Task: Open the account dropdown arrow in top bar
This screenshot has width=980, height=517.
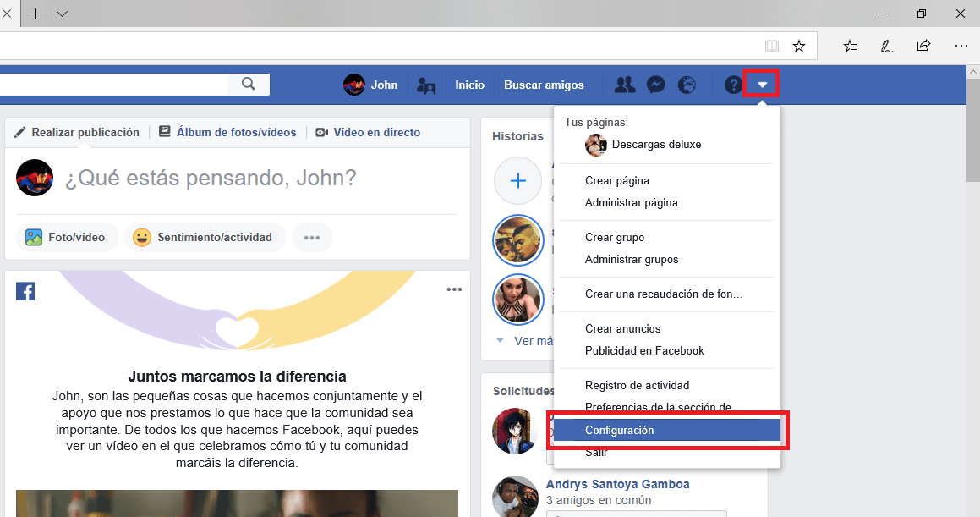Action: click(x=762, y=85)
